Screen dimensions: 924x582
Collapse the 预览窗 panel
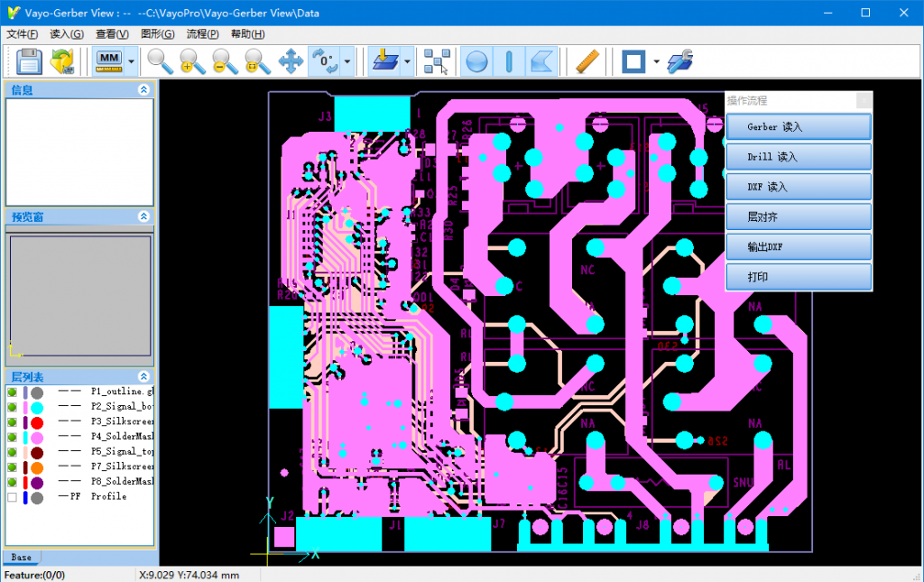click(x=143, y=217)
